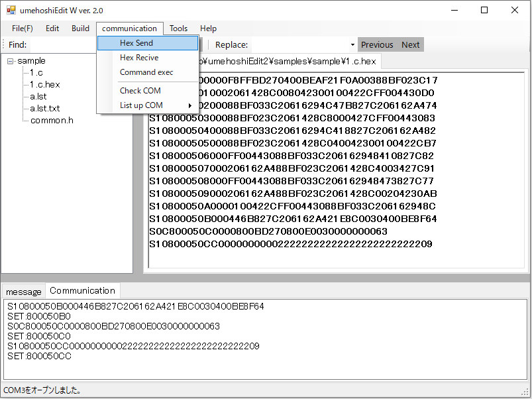The height and width of the screenshot is (399, 532).
Task: Open the File(F) menu
Action: pyautogui.click(x=22, y=28)
